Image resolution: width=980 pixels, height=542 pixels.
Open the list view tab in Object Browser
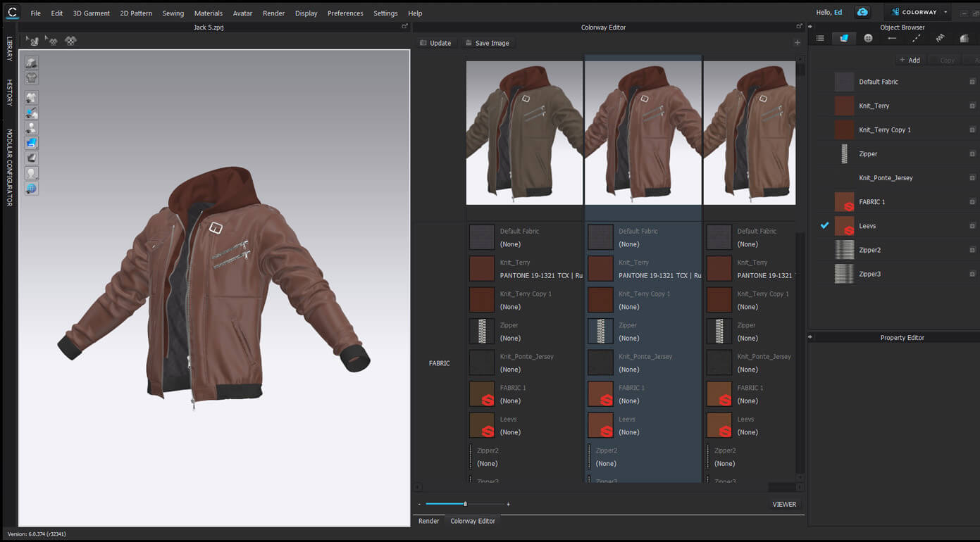click(x=820, y=38)
